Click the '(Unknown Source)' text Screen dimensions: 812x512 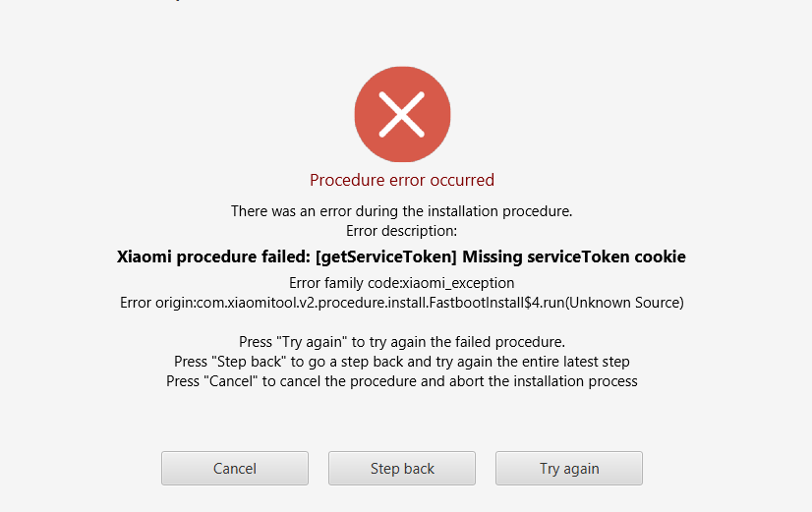click(x=624, y=303)
